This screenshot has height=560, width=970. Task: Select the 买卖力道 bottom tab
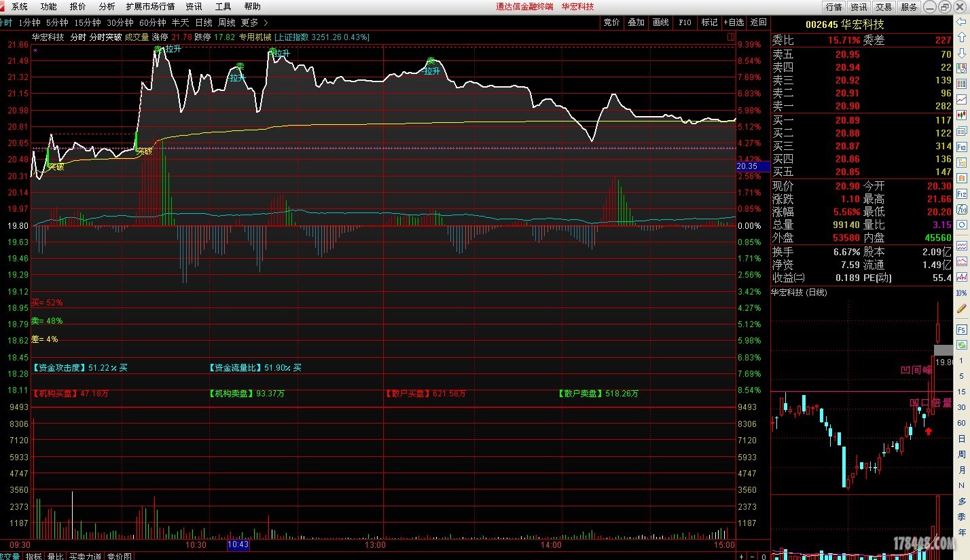pos(86,556)
